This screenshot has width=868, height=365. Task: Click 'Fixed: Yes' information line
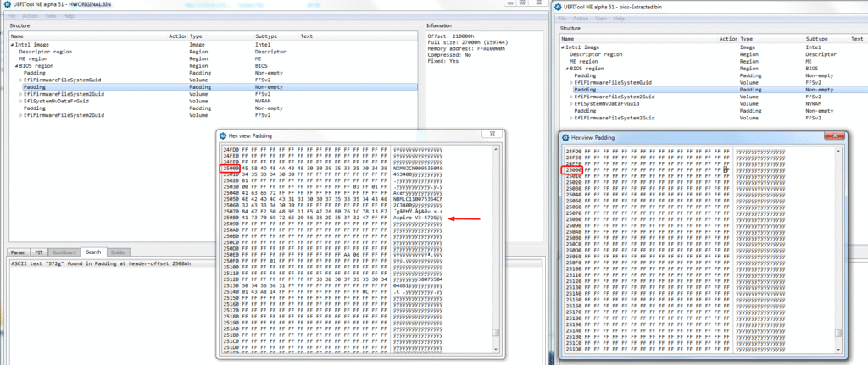click(x=442, y=61)
